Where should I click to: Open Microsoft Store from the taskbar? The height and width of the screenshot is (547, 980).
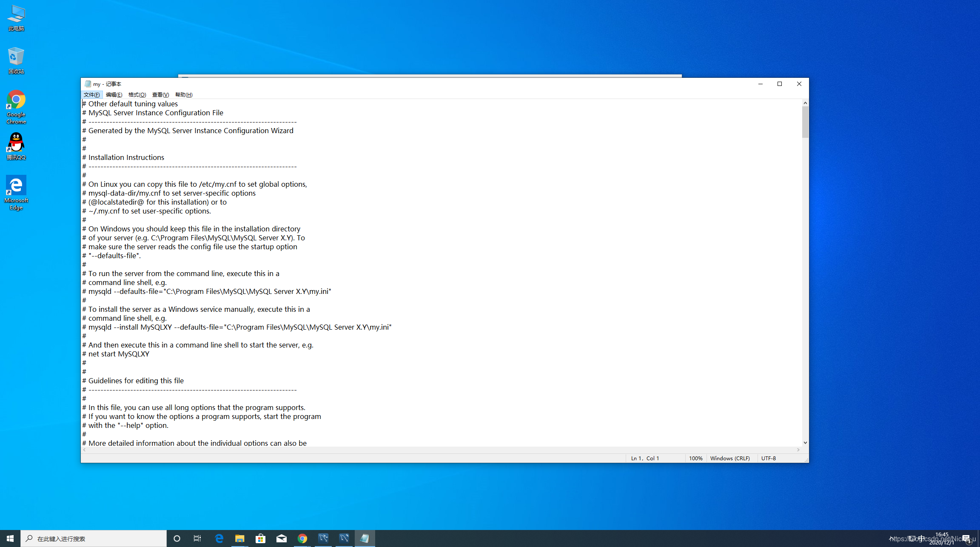tap(260, 538)
